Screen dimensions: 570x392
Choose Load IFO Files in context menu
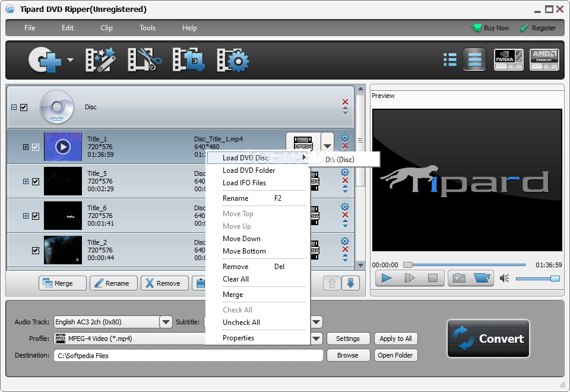pos(258,182)
